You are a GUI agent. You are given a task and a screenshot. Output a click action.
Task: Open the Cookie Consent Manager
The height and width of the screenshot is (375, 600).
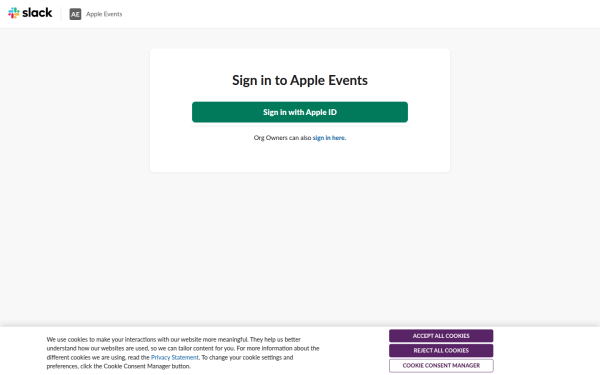coord(441,365)
